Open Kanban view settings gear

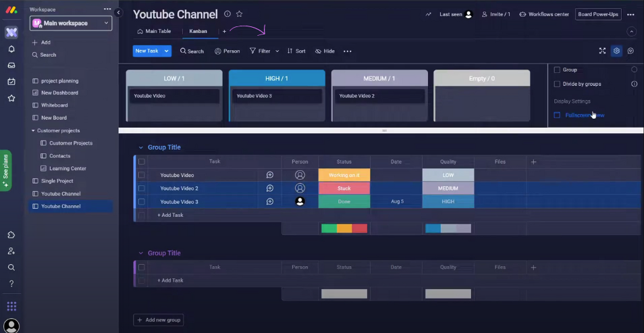616,51
